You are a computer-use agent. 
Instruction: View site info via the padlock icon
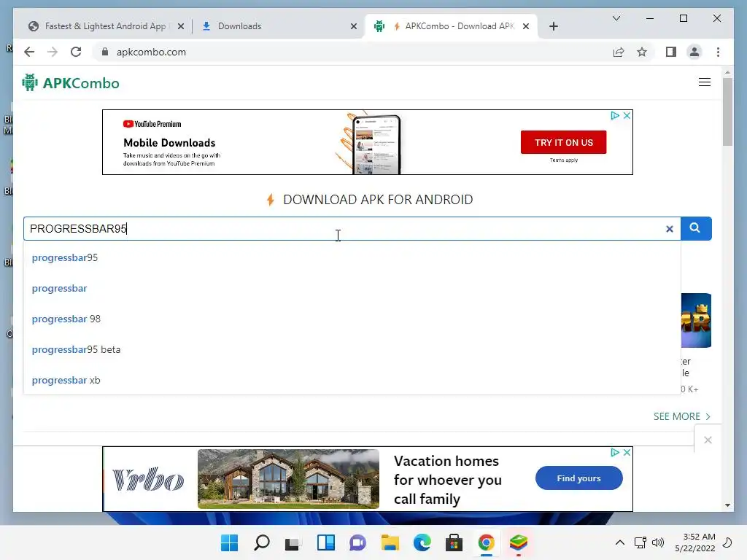tap(105, 52)
